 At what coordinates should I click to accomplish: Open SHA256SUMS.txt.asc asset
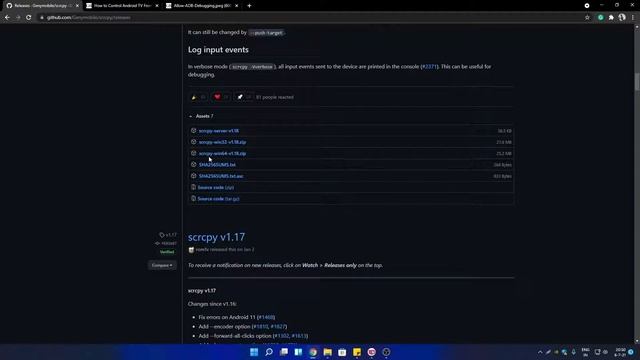pos(221,176)
